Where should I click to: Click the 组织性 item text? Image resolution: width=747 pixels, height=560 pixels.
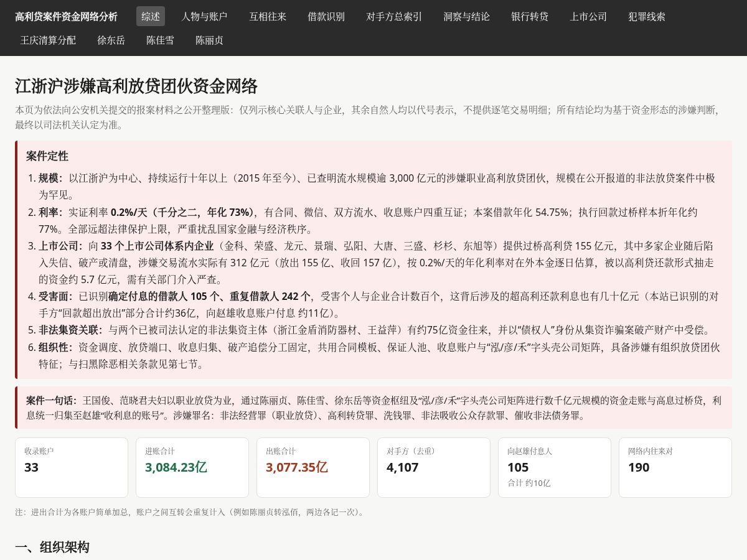[x=378, y=355]
